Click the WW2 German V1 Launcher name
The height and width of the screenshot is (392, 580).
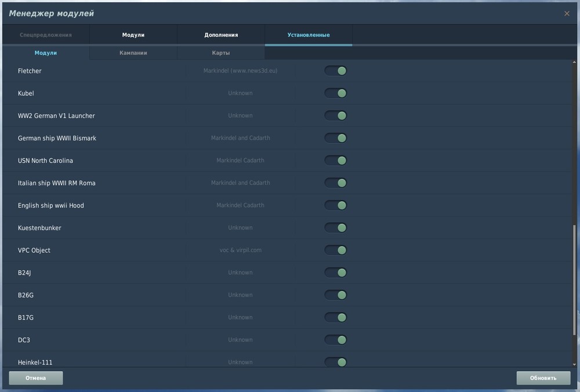coord(56,116)
